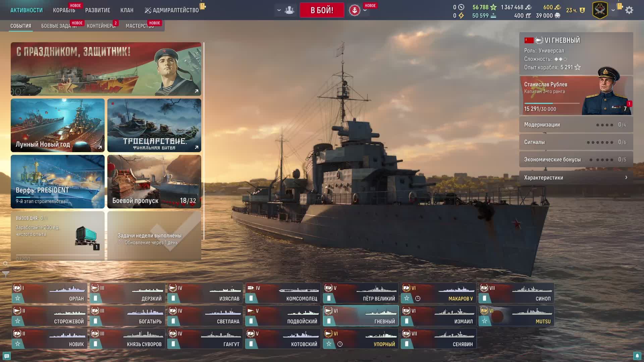
Task: Open notifications bell at bottom right
Action: pos(637,356)
